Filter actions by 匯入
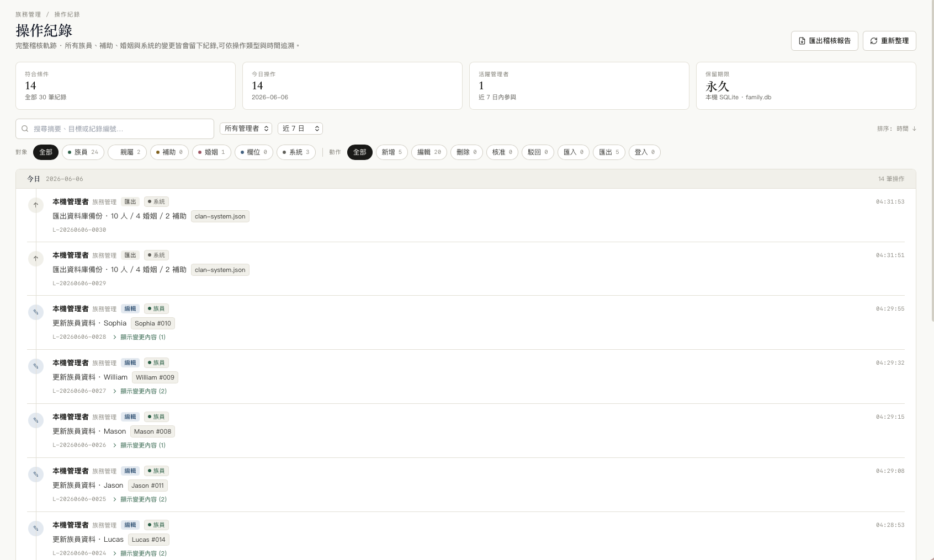 (574, 152)
